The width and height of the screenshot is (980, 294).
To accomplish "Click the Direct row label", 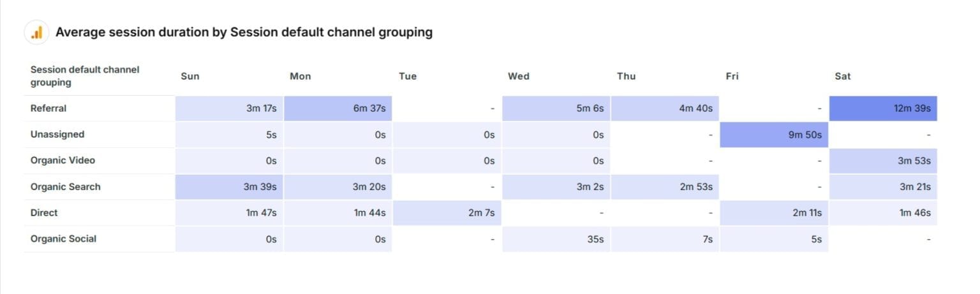I will (x=44, y=212).
